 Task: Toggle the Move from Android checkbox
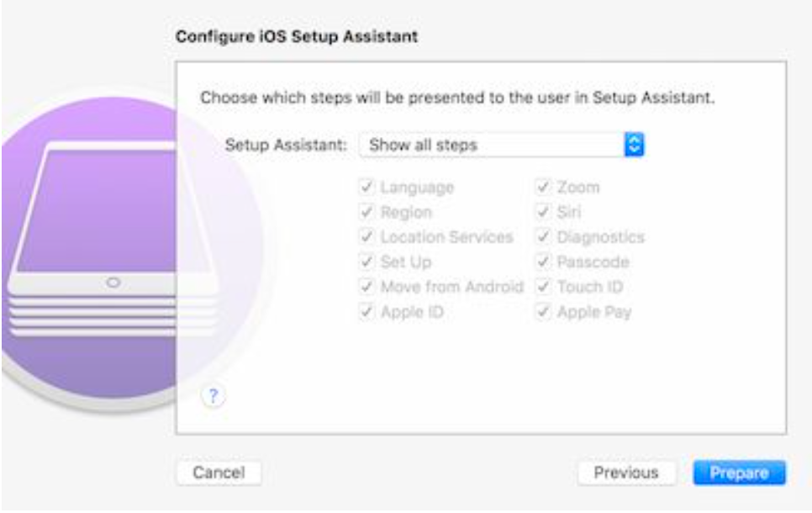tap(366, 287)
